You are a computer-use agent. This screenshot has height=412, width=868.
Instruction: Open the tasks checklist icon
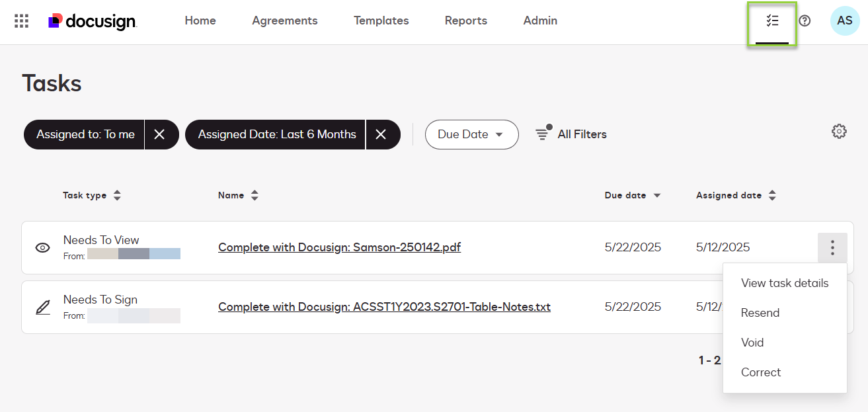[772, 21]
